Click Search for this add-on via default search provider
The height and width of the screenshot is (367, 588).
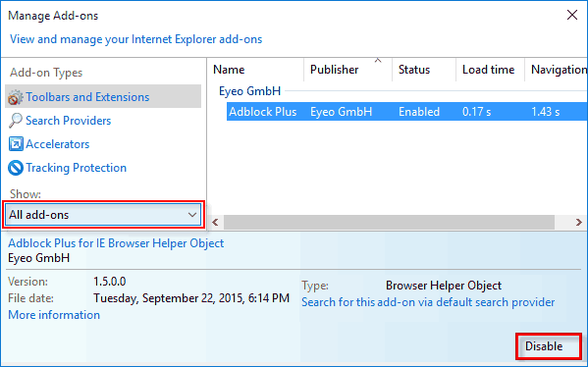[x=428, y=302]
